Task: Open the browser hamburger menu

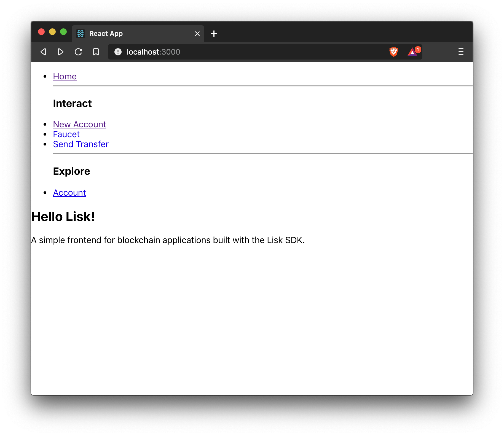Action: (461, 52)
